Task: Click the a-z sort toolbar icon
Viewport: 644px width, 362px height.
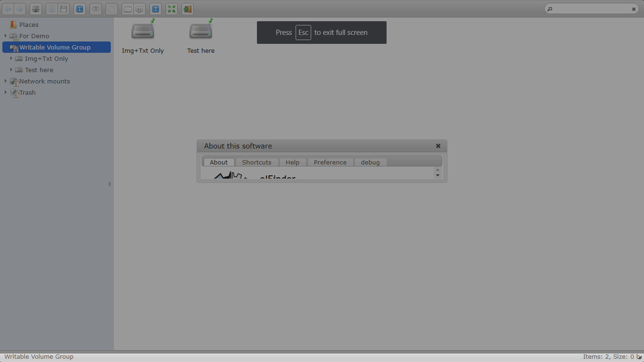Action: 140,8
